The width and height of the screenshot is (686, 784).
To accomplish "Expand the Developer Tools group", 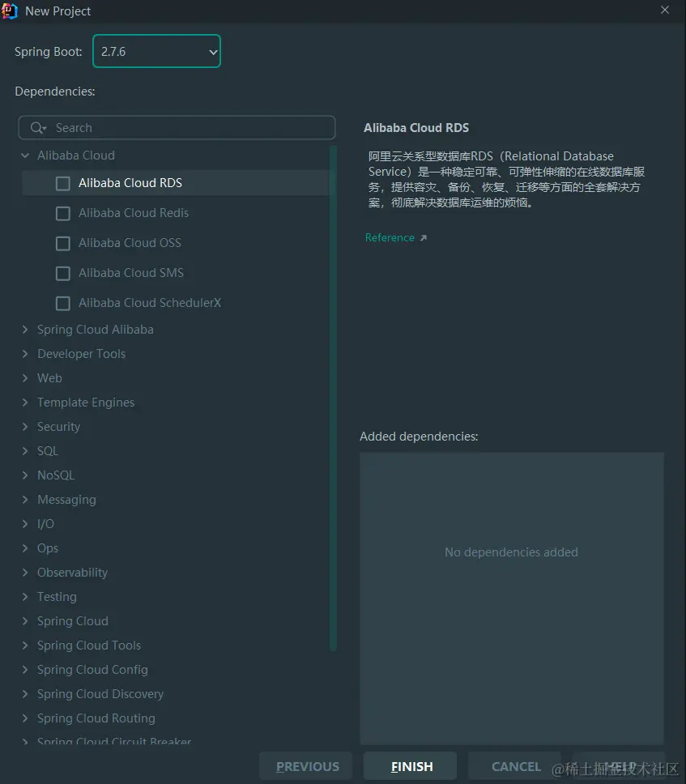I will pyautogui.click(x=25, y=353).
